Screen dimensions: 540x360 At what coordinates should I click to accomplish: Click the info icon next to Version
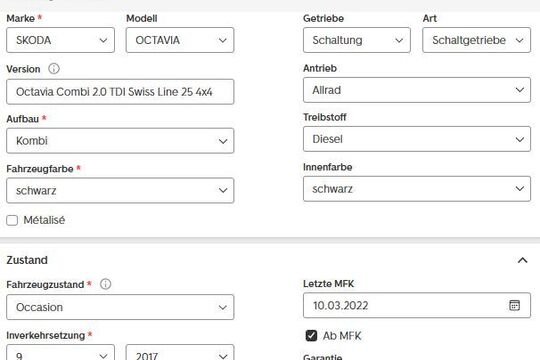(x=54, y=69)
